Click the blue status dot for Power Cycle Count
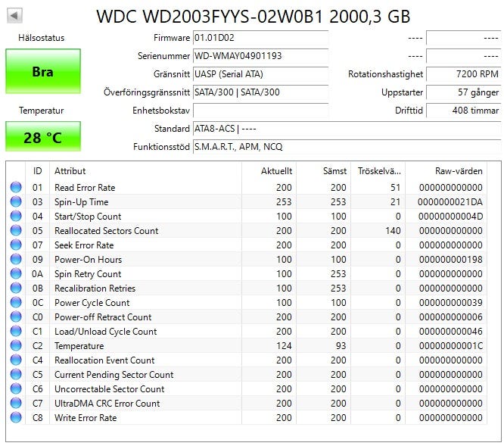This screenshot has width=504, height=446. 16,302
